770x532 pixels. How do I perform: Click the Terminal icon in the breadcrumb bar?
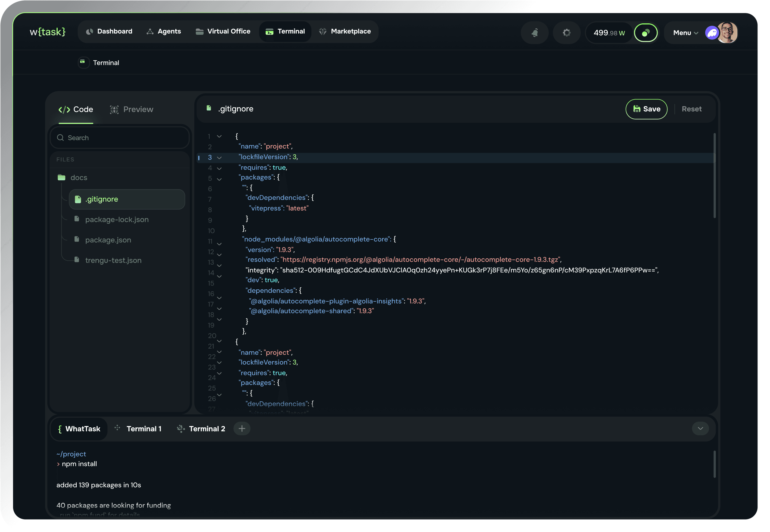83,62
